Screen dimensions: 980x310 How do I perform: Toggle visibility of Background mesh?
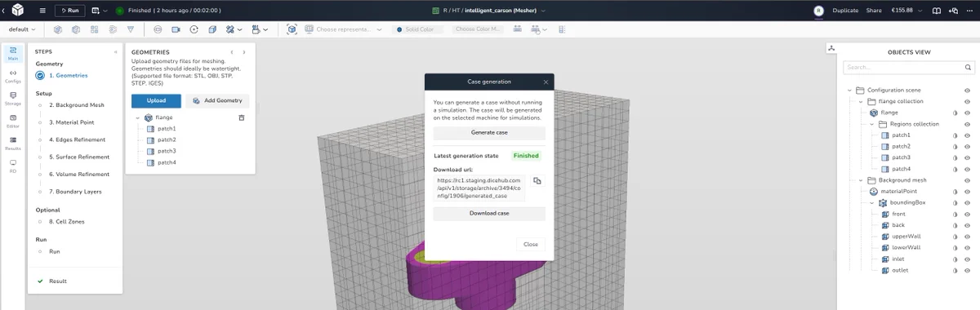tap(967, 179)
